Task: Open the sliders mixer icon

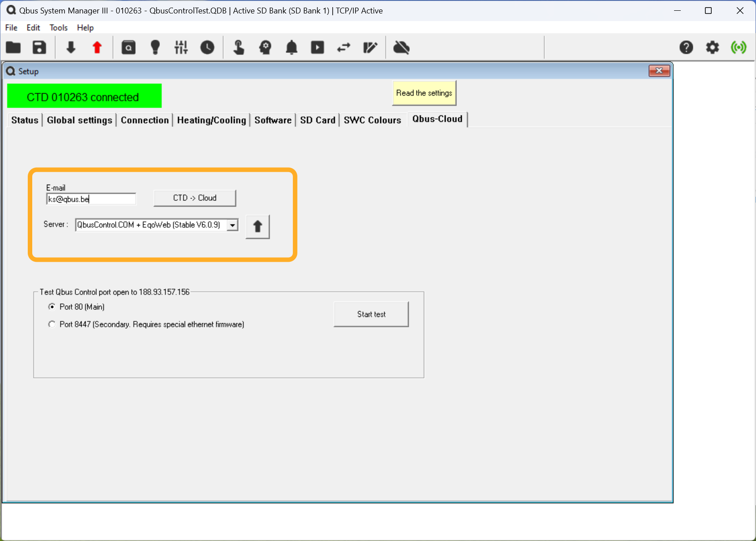Action: coord(181,47)
